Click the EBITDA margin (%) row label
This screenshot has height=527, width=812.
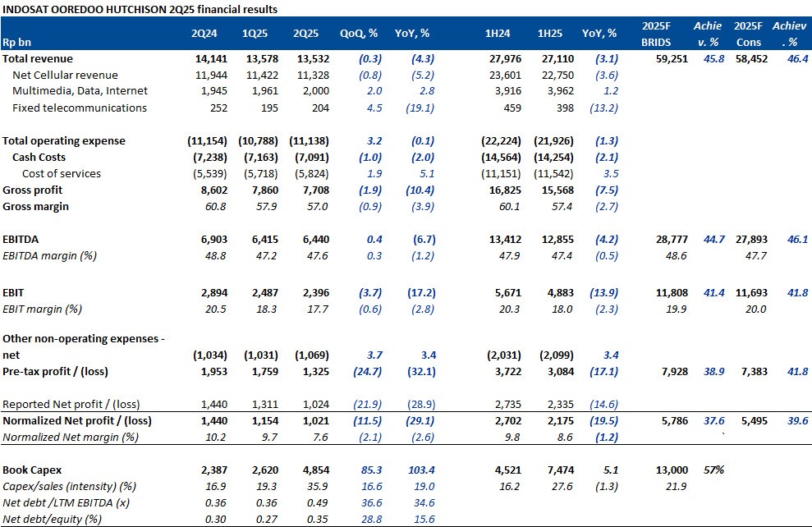[52, 255]
